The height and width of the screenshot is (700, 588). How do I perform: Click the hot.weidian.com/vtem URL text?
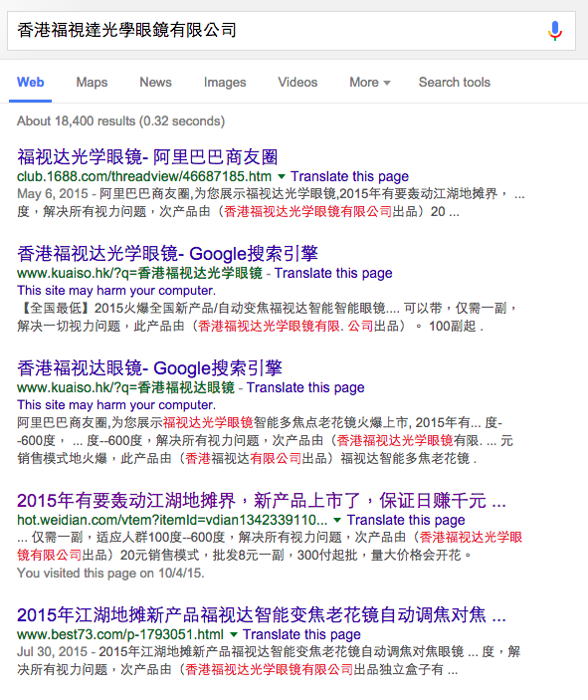[172, 520]
